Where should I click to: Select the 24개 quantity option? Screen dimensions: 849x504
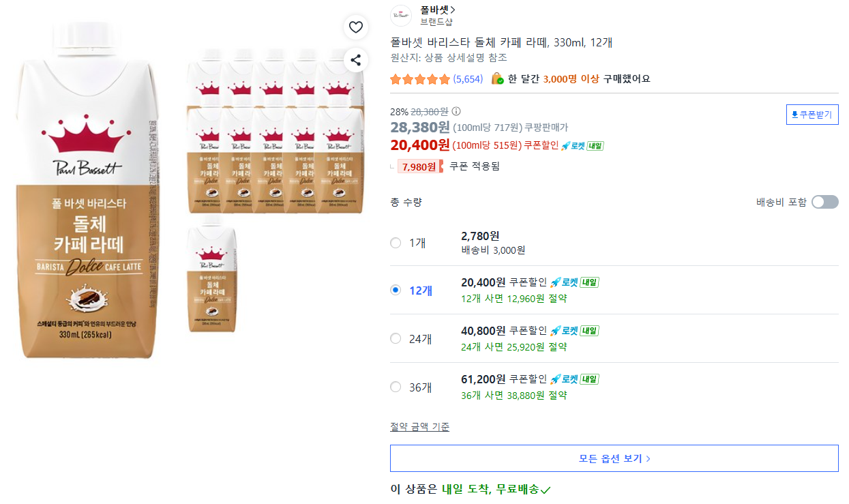click(x=396, y=338)
